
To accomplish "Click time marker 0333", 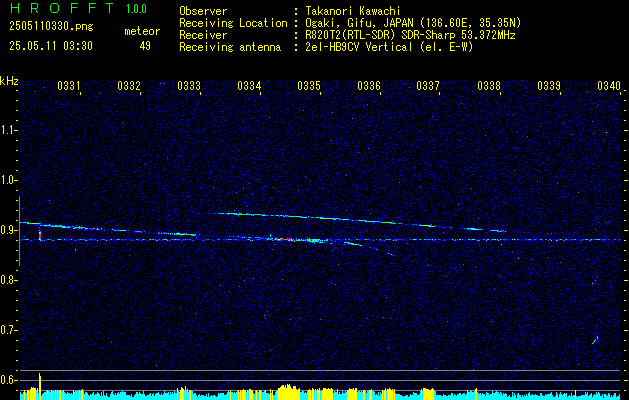I will click(189, 85).
